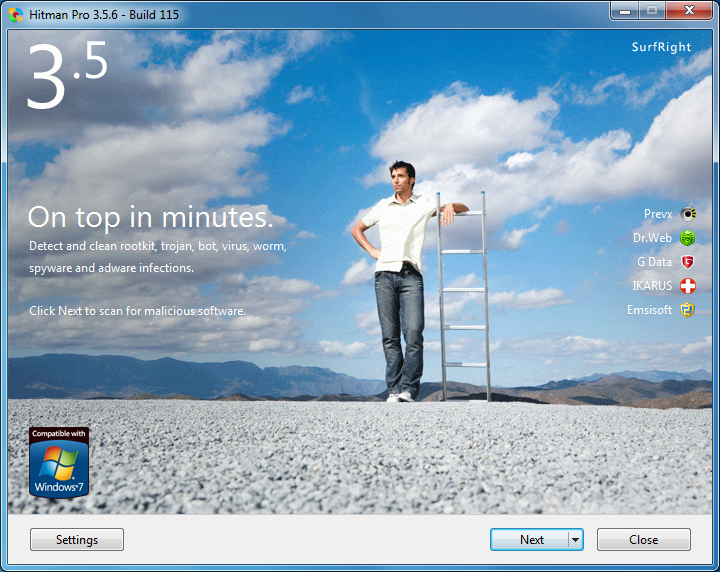Screen dimensions: 720x572
Task: Click the Dr.Web green spider icon
Action: (x=687, y=238)
